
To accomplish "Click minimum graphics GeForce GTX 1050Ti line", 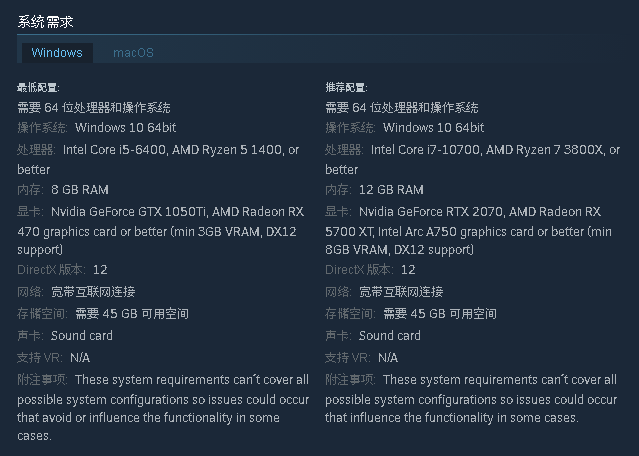I will pyautogui.click(x=161, y=211).
